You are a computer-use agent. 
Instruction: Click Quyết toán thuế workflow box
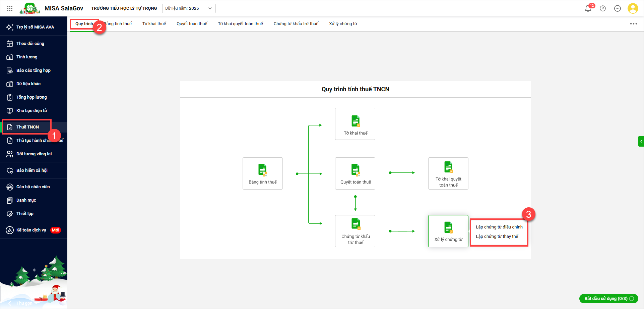pos(355,173)
